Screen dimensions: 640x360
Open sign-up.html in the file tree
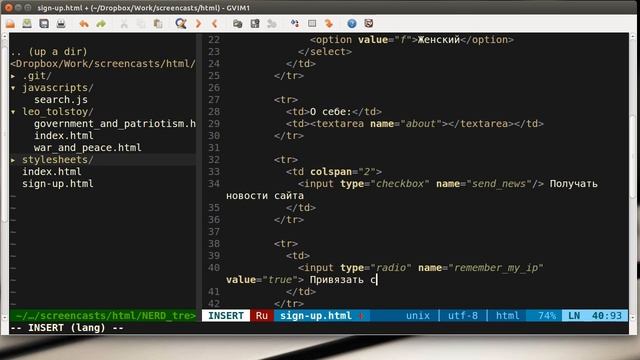(58, 184)
